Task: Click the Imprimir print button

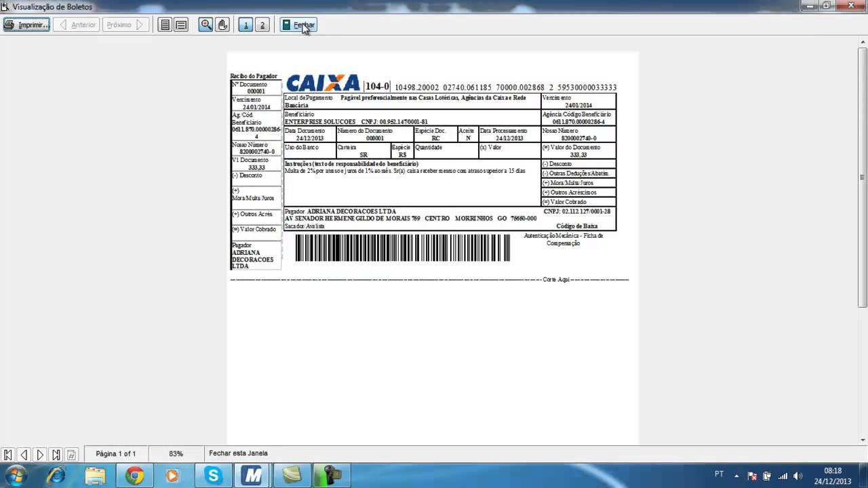Action: tap(26, 25)
